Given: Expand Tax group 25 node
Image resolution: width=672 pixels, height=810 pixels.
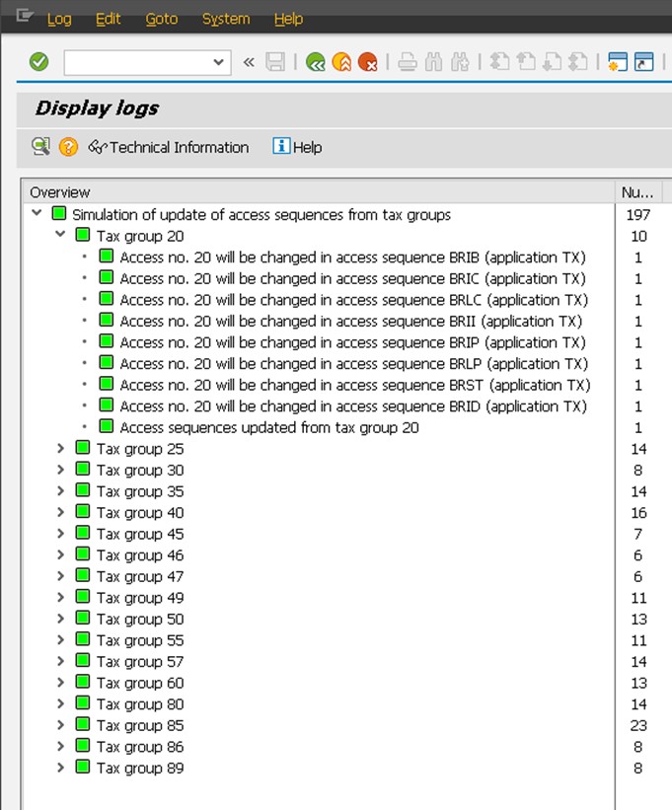Looking at the screenshot, I should pos(60,449).
